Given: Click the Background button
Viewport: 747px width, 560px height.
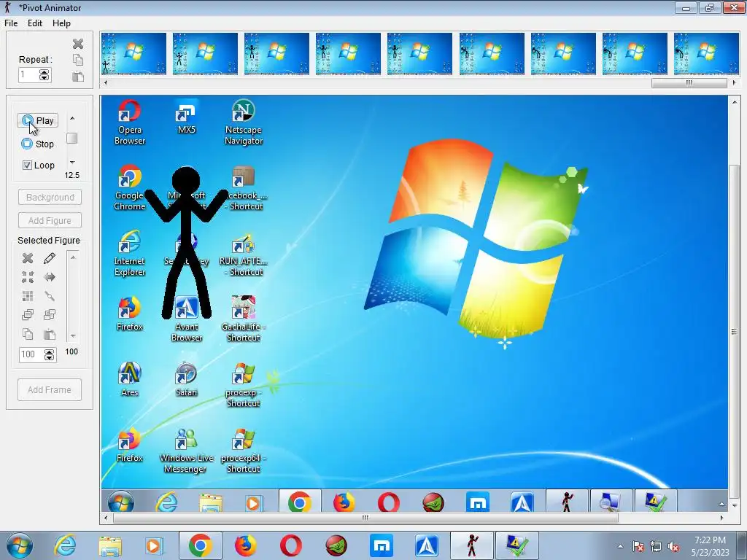Looking at the screenshot, I should click(50, 197).
